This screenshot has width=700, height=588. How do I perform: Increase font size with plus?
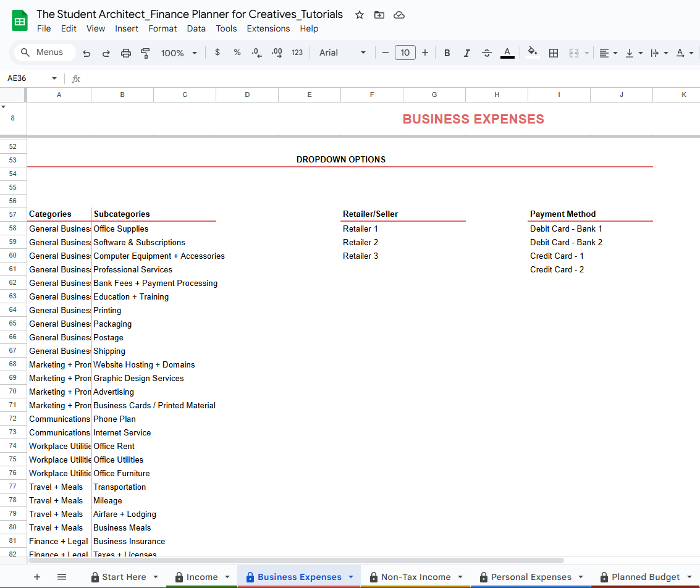[425, 52]
